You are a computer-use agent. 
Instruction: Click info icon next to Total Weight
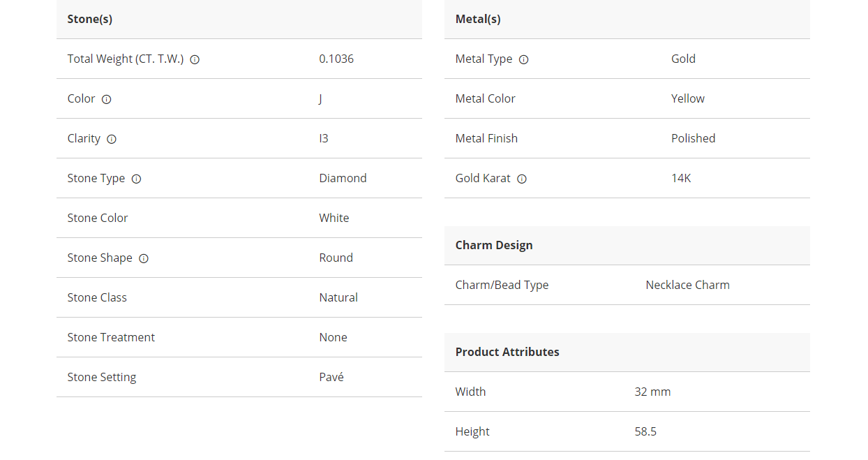pos(195,60)
